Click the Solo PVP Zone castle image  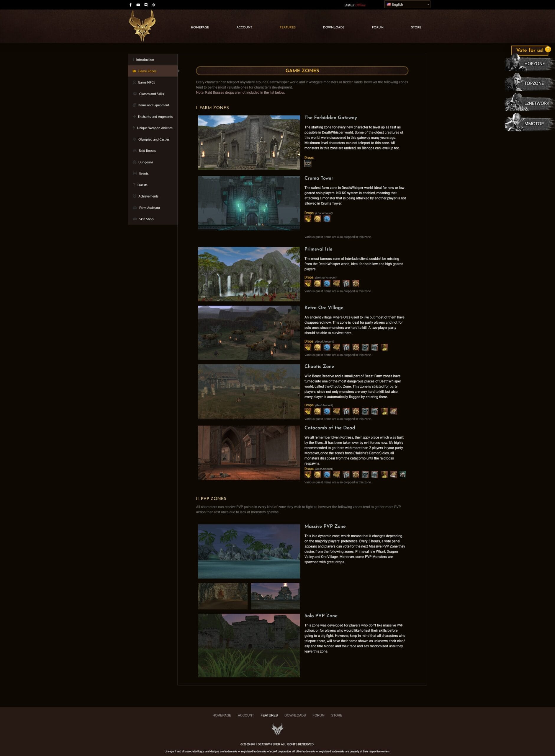pos(249,645)
